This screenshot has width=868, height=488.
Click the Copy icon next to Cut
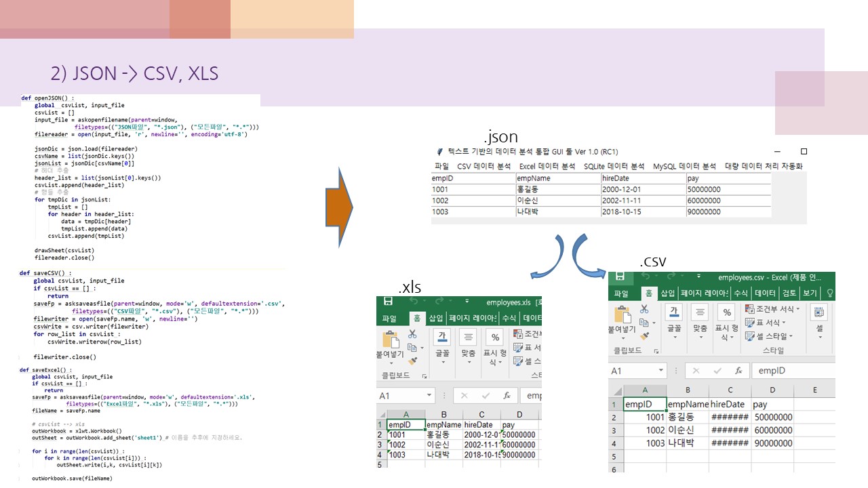click(x=644, y=322)
